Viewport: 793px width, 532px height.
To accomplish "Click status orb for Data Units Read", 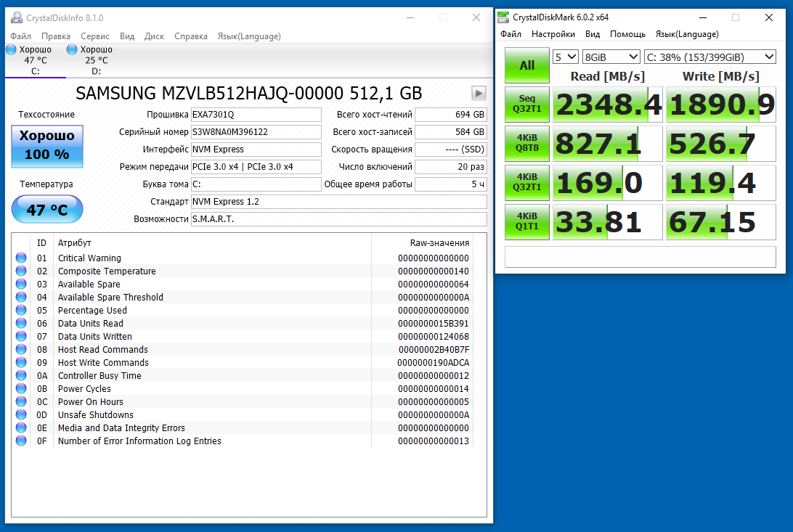I will click(x=21, y=324).
